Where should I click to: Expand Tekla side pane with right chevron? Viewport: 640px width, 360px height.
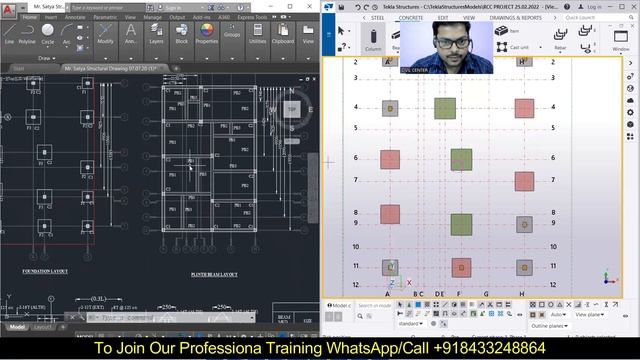click(x=631, y=63)
